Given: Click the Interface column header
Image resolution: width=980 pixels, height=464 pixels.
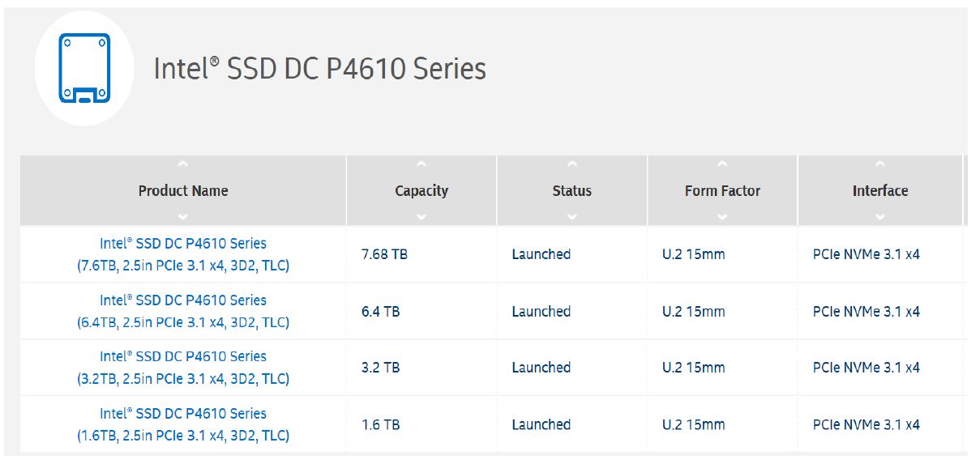Looking at the screenshot, I should (x=879, y=191).
